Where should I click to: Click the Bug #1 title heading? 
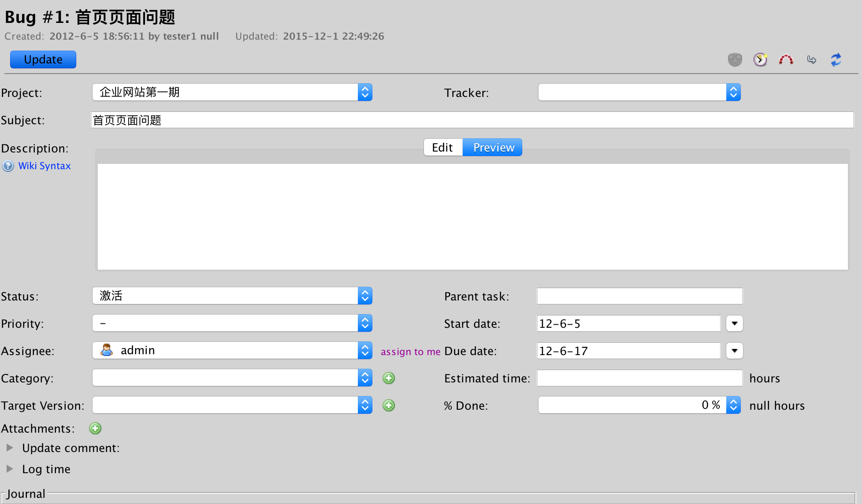click(x=90, y=17)
